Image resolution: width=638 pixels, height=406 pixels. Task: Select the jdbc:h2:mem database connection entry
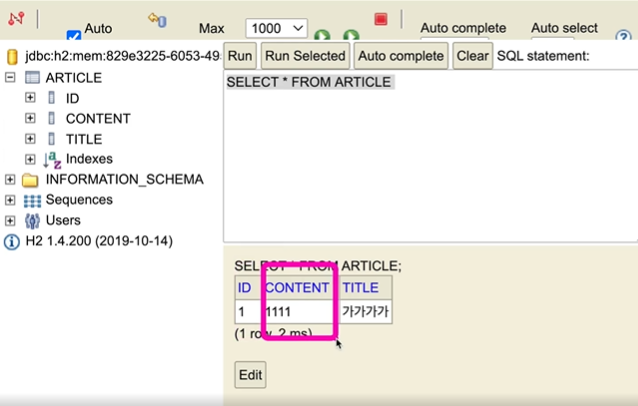tap(122, 56)
